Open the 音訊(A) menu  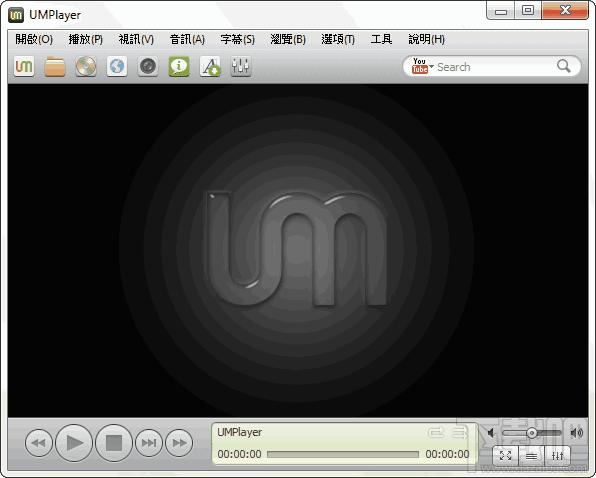click(x=187, y=39)
